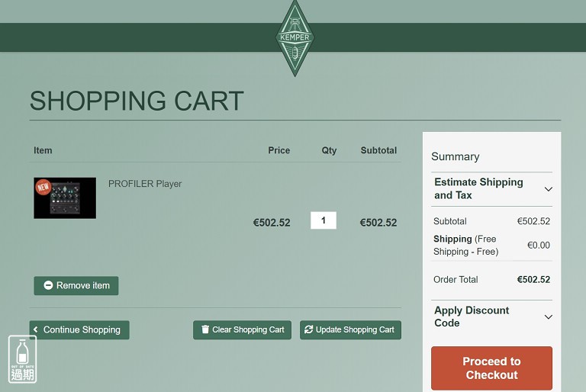586x392 pixels.
Task: Focus the Qty quantity input field
Action: [x=324, y=220]
